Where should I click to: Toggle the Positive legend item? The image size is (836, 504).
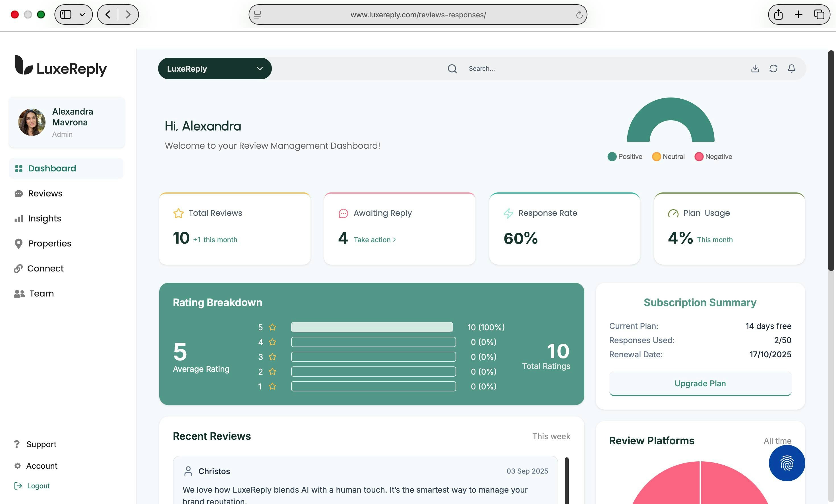pyautogui.click(x=625, y=157)
